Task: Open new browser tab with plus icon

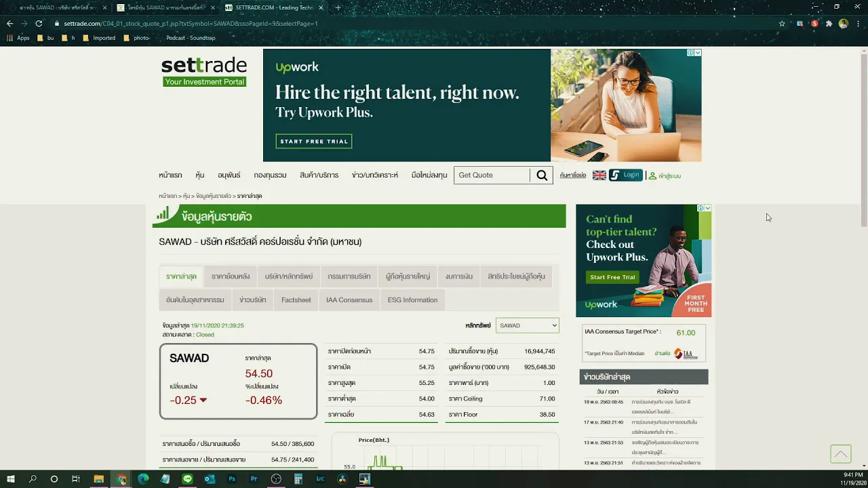Action: pyautogui.click(x=338, y=7)
